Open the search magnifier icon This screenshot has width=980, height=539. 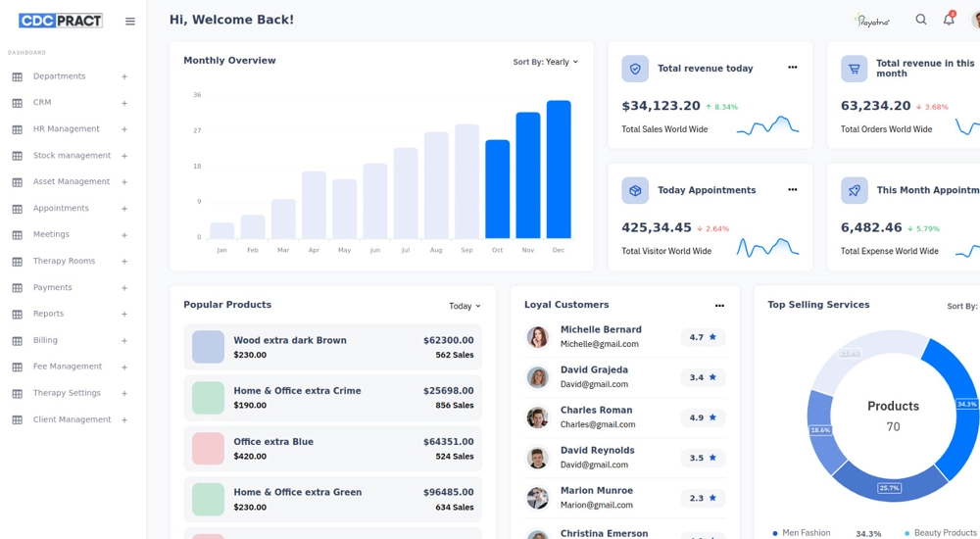920,20
